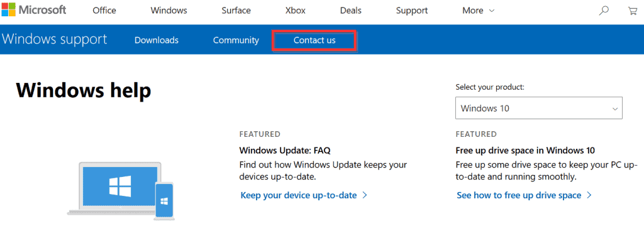
Task: Open the Deals menu item
Action: click(351, 11)
